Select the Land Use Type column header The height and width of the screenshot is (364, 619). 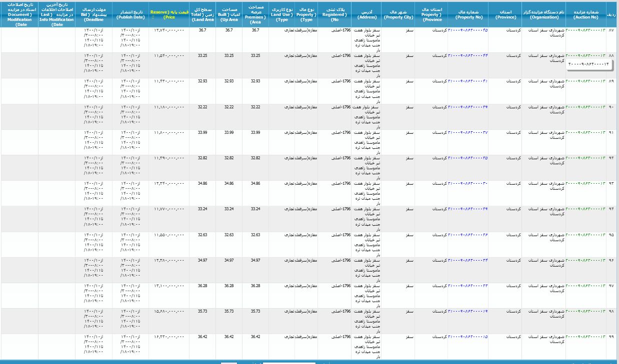pyautogui.click(x=282, y=13)
